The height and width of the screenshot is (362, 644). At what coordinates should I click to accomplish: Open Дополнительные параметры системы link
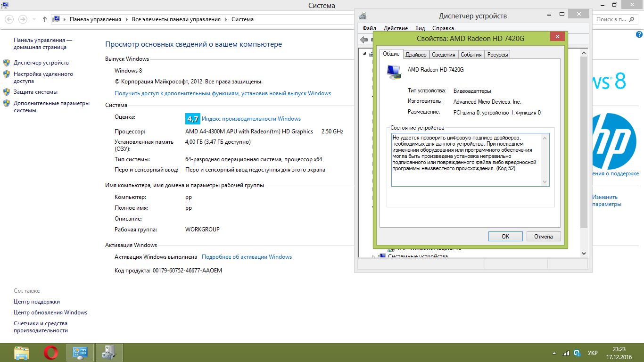(x=51, y=107)
